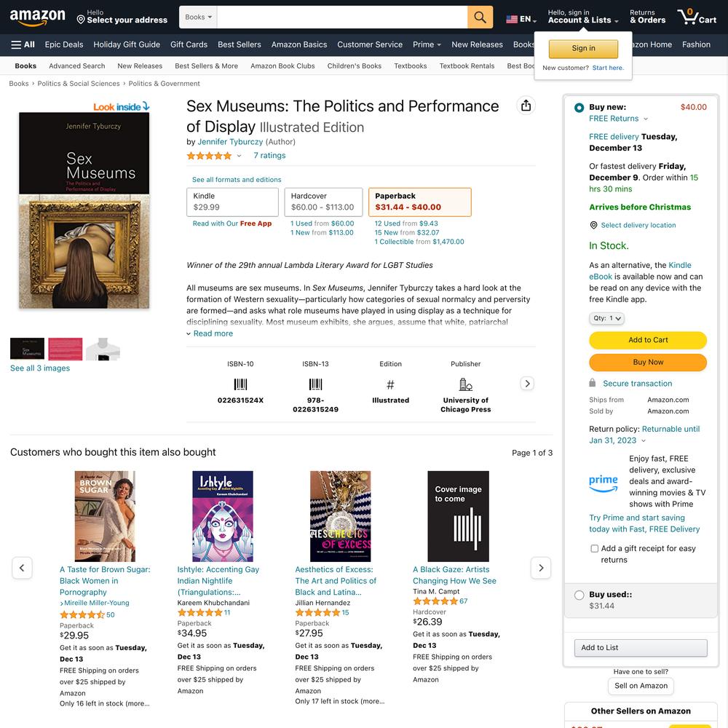
Task: Open the Qty quantity dropdown
Action: 606,318
